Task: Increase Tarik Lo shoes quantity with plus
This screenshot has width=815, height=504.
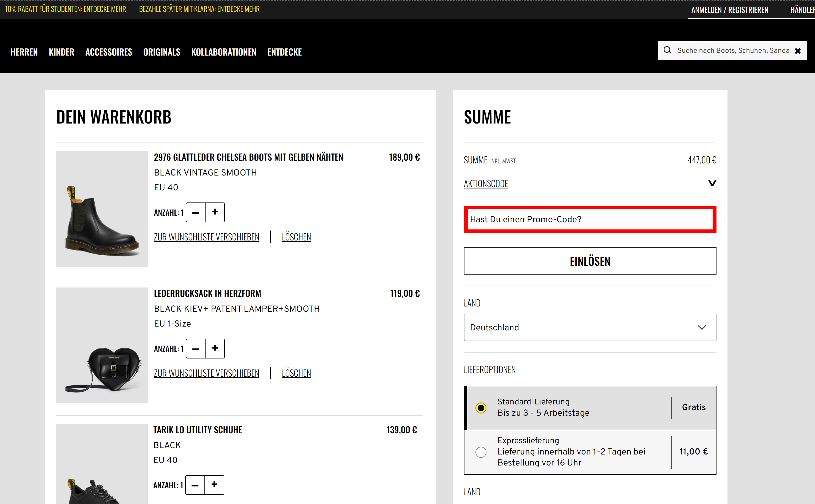Action: pyautogui.click(x=214, y=485)
